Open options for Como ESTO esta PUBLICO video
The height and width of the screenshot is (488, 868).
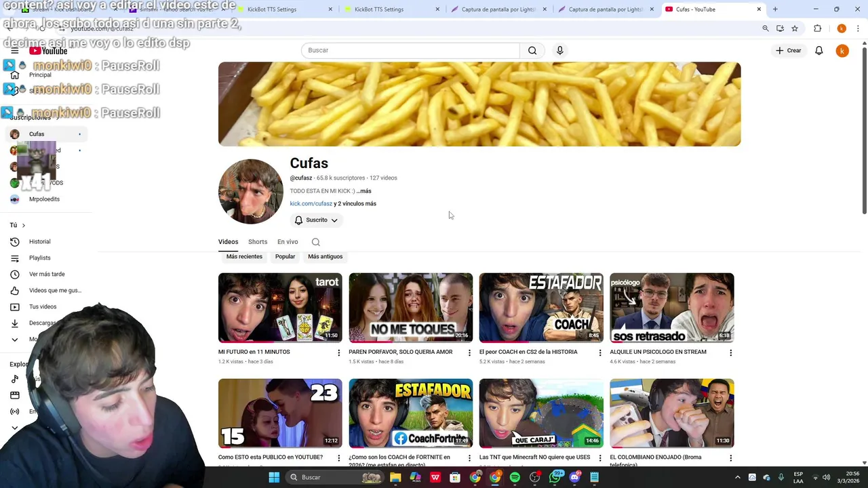click(x=339, y=458)
